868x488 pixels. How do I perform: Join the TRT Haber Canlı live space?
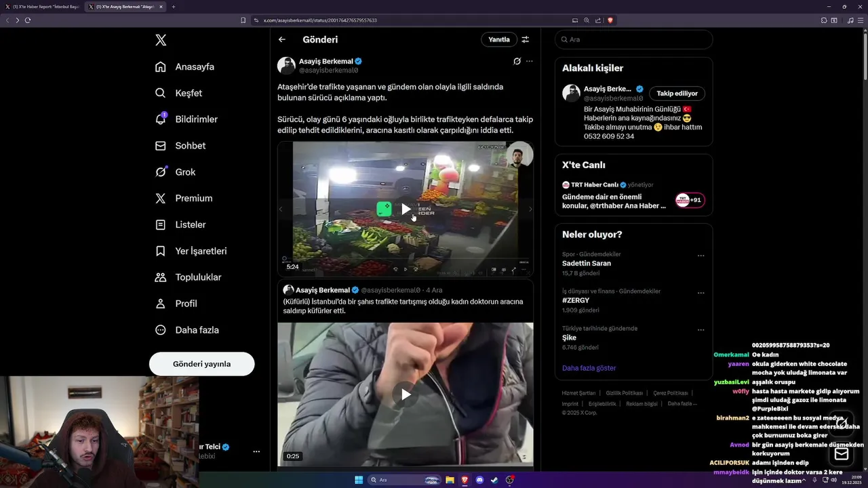(633, 195)
